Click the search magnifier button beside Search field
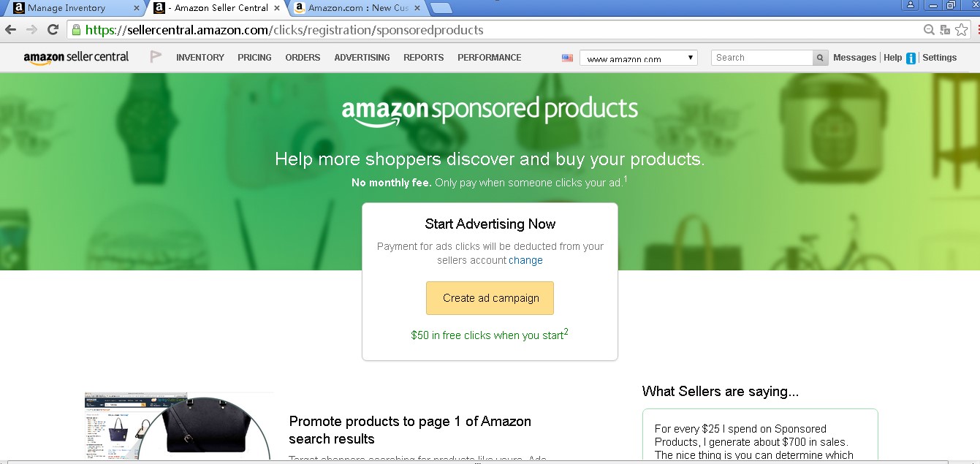980x464 pixels. [821, 58]
